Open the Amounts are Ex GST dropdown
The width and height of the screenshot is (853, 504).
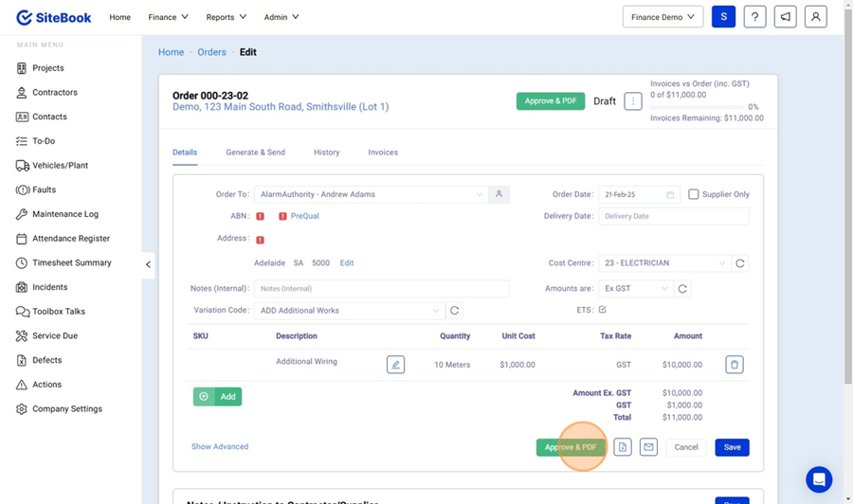(x=634, y=289)
